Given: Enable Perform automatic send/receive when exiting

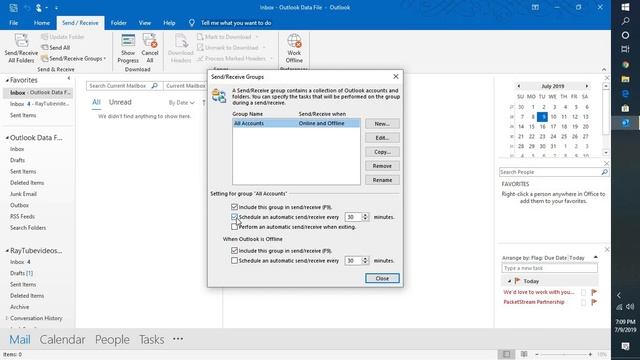Looking at the screenshot, I should (x=234, y=227).
